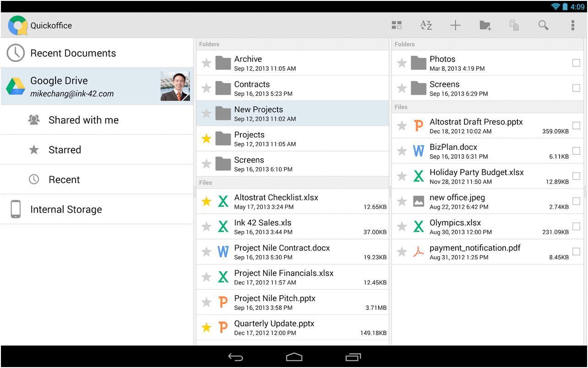Click the A-Z sort icon
The width and height of the screenshot is (588, 368).
[426, 25]
